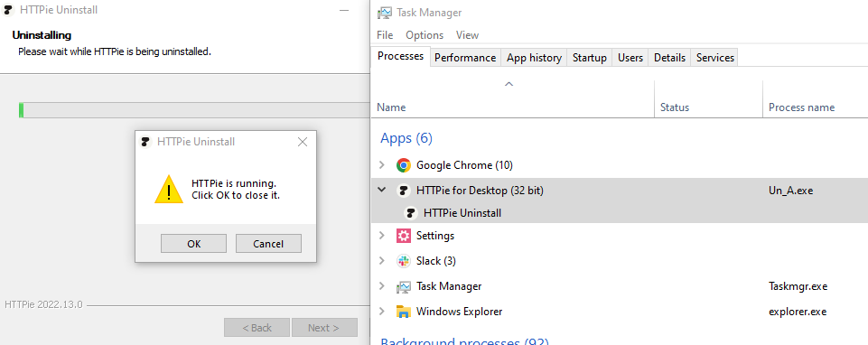Image resolution: width=868 pixels, height=345 pixels.
Task: Click OK to close running HTTPie
Action: [194, 244]
